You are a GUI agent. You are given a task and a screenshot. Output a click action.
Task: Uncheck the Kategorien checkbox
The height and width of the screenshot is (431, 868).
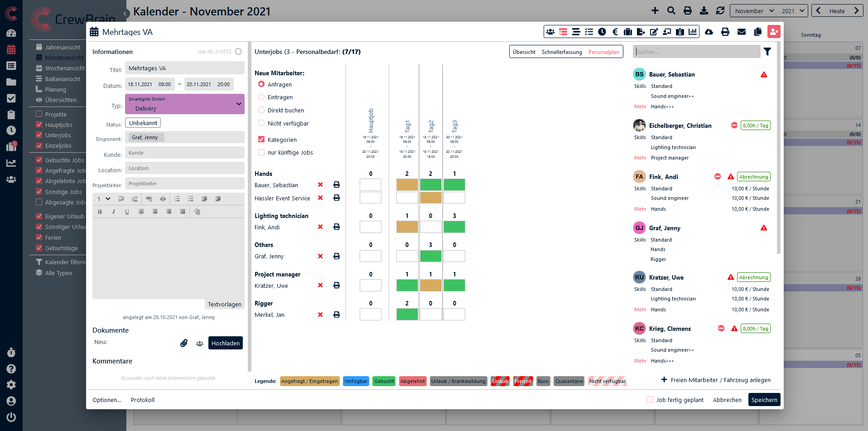pyautogui.click(x=261, y=140)
